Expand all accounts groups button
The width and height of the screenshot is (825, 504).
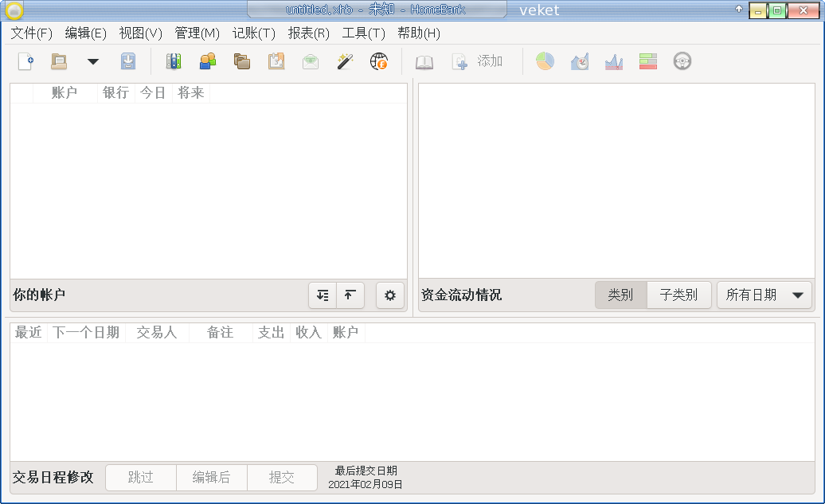(x=323, y=295)
